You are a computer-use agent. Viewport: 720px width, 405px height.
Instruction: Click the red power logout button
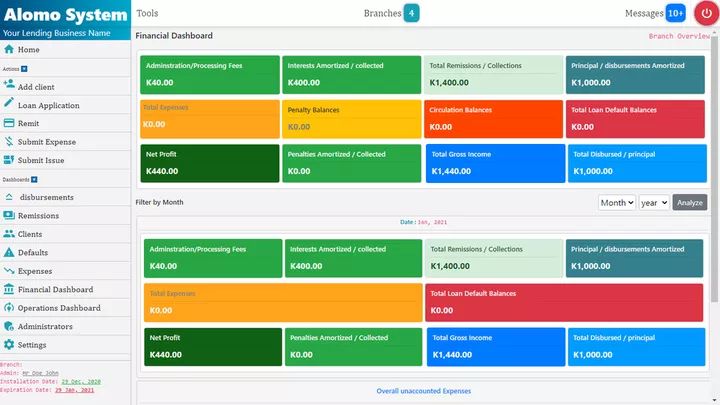click(706, 13)
